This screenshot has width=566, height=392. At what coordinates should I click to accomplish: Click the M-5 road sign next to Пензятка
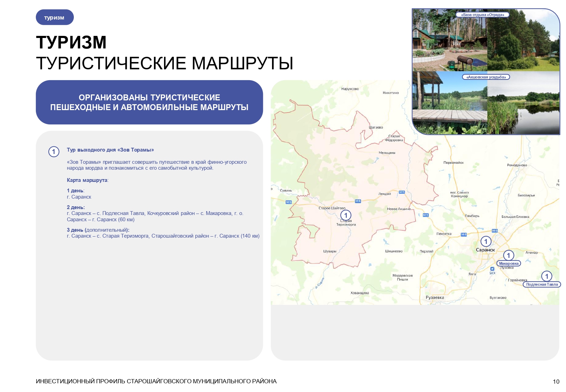[464, 235]
